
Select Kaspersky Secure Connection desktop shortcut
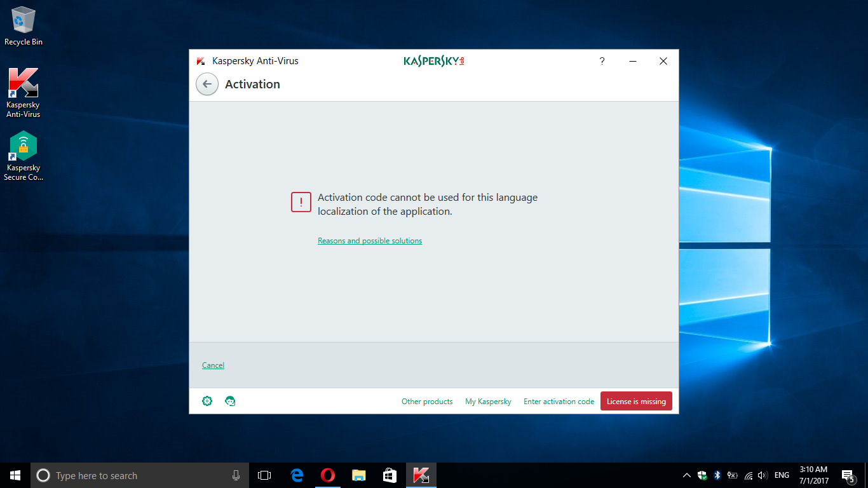click(x=24, y=156)
